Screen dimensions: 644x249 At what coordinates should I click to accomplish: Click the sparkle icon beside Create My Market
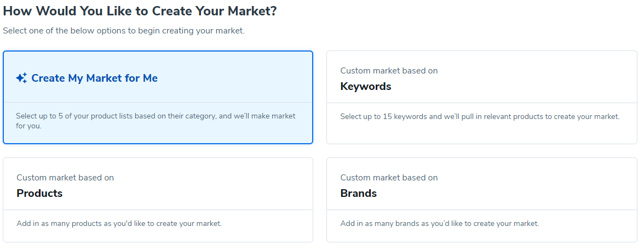pos(21,78)
